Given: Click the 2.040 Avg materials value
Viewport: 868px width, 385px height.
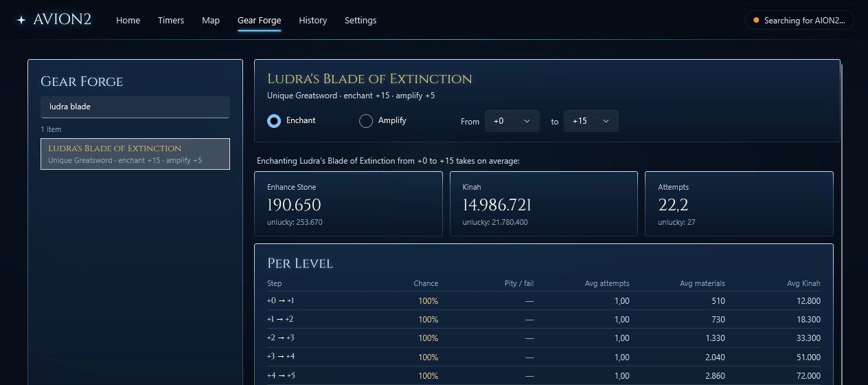Looking at the screenshot, I should tap(714, 356).
